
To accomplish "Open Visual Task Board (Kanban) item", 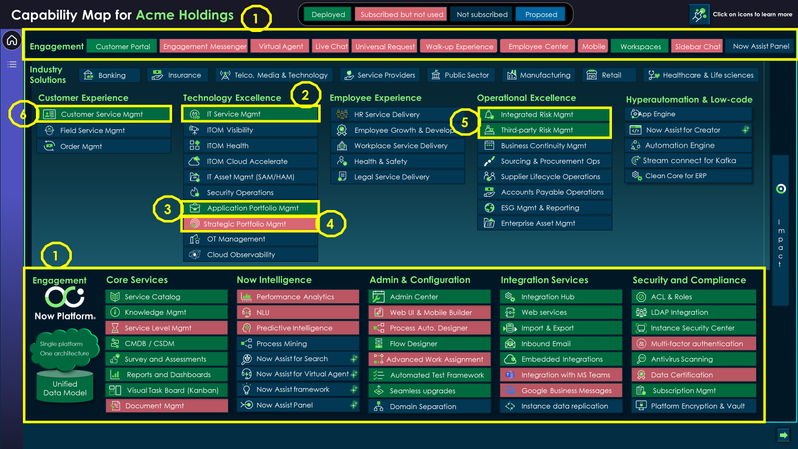I will click(x=166, y=390).
